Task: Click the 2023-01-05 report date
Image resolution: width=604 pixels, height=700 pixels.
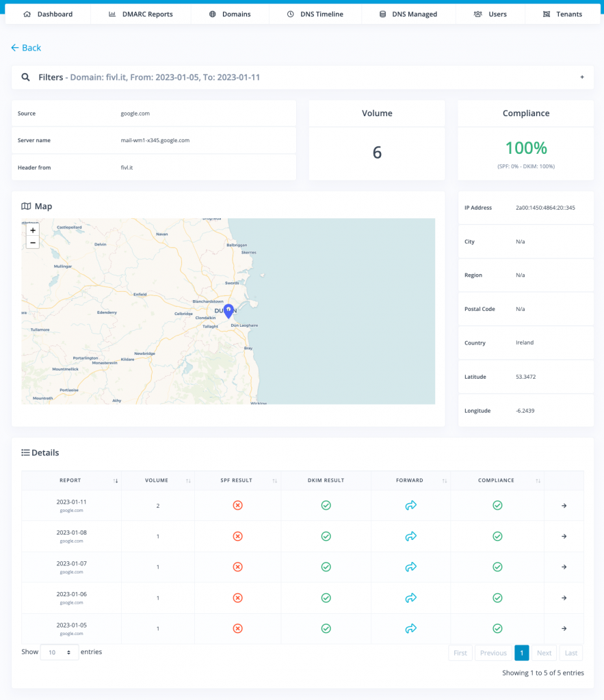Action: click(71, 625)
